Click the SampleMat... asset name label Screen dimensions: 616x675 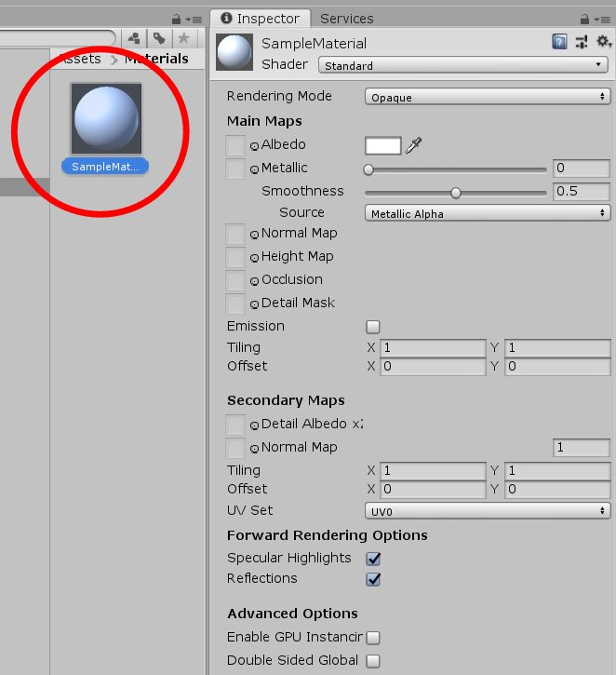pos(105,167)
